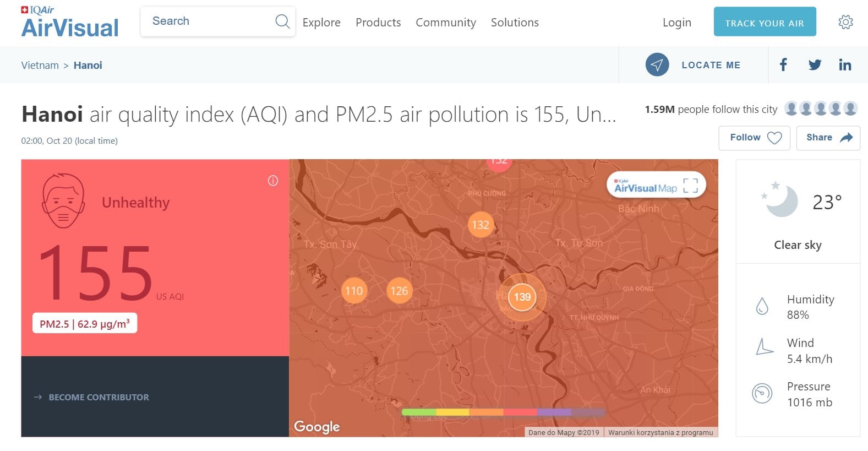Share page on Twitter icon
The height and width of the screenshot is (451, 868).
pos(815,65)
